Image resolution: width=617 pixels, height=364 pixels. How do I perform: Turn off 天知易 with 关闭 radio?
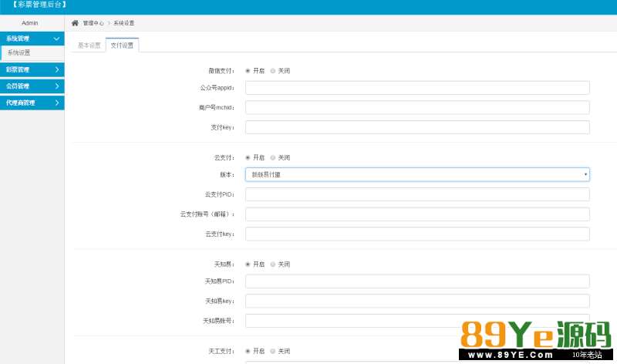[x=273, y=264]
